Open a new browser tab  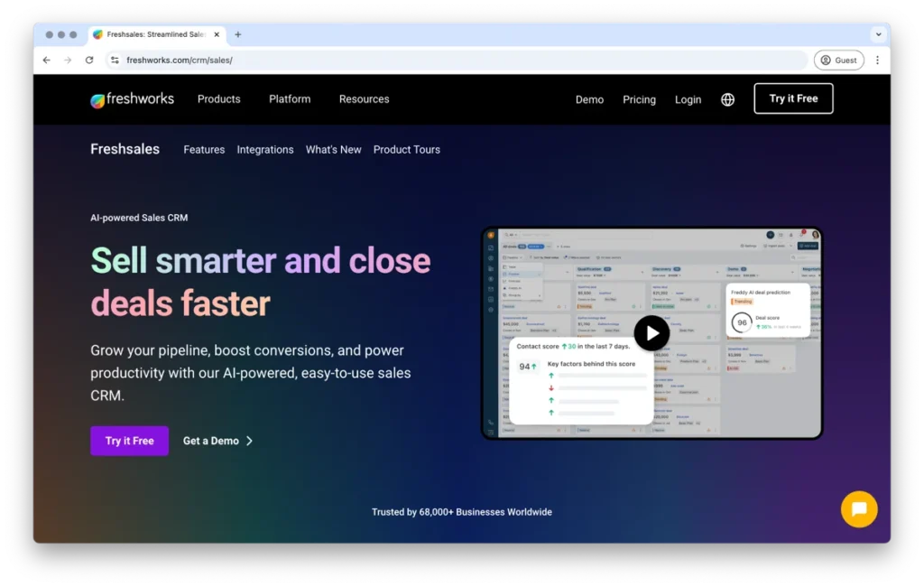(x=238, y=35)
